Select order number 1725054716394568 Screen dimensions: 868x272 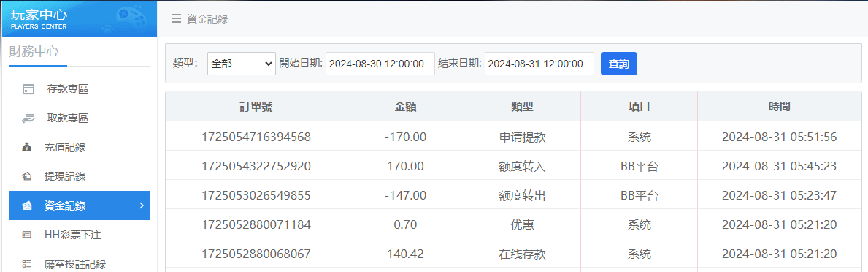[256, 137]
